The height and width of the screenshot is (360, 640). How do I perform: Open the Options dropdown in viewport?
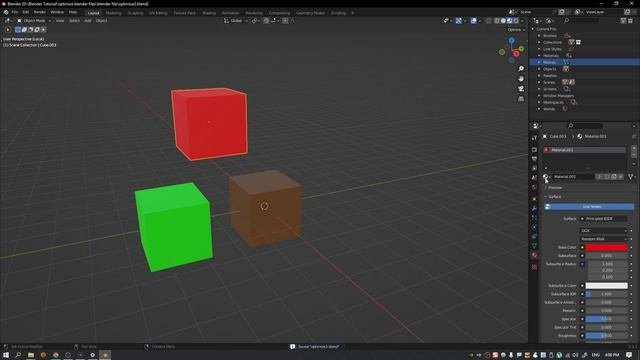(516, 30)
